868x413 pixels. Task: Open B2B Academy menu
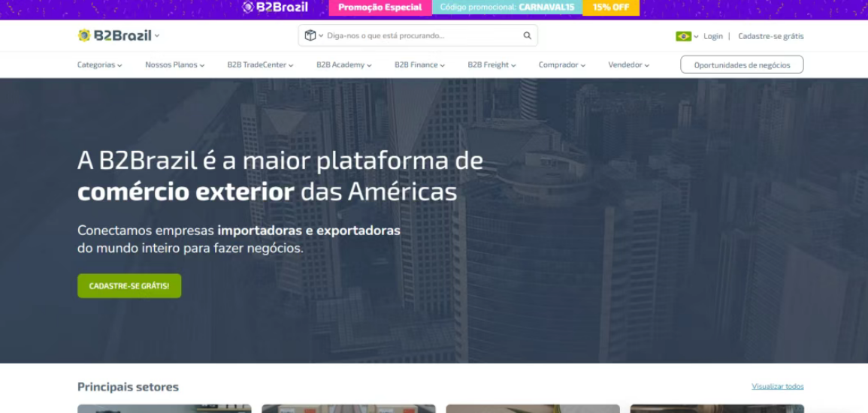[x=344, y=65]
